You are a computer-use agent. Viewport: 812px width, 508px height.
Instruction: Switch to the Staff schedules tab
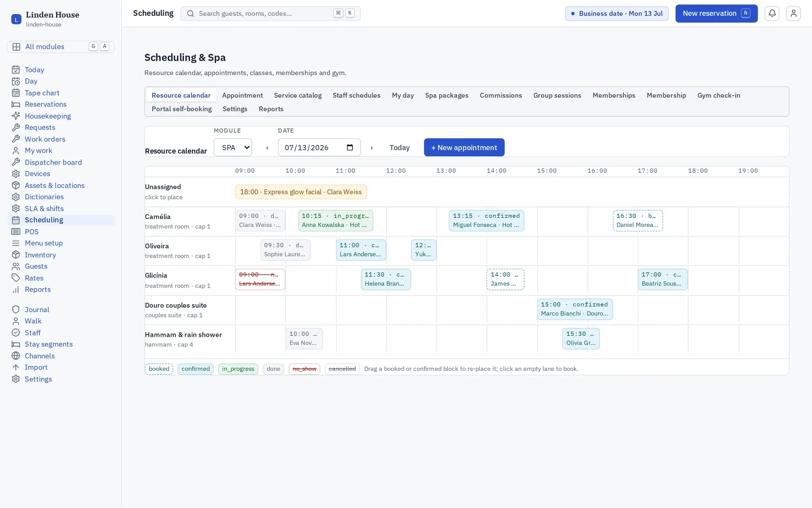pyautogui.click(x=356, y=95)
